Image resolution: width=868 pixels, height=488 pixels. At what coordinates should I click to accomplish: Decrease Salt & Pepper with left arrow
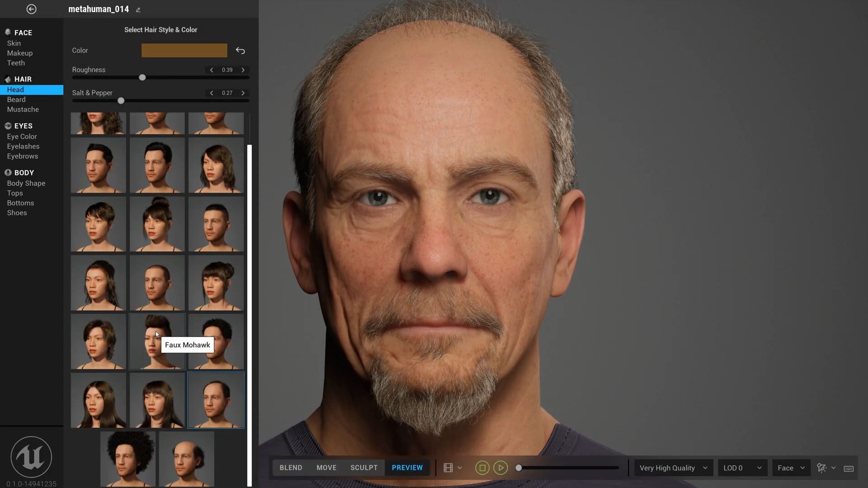coord(211,93)
